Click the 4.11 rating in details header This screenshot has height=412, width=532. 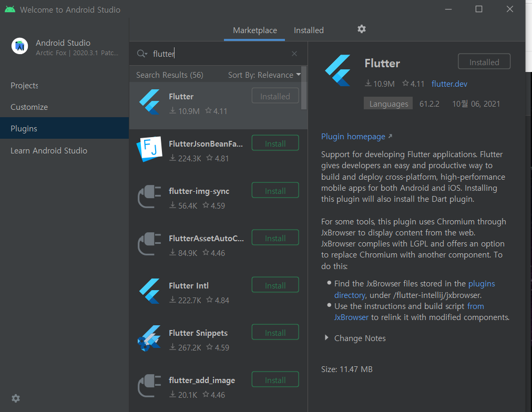[x=413, y=84]
